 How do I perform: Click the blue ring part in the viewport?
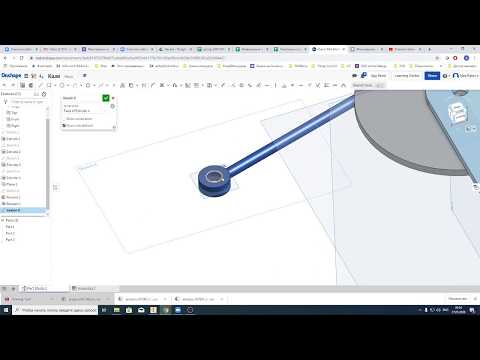(x=213, y=182)
